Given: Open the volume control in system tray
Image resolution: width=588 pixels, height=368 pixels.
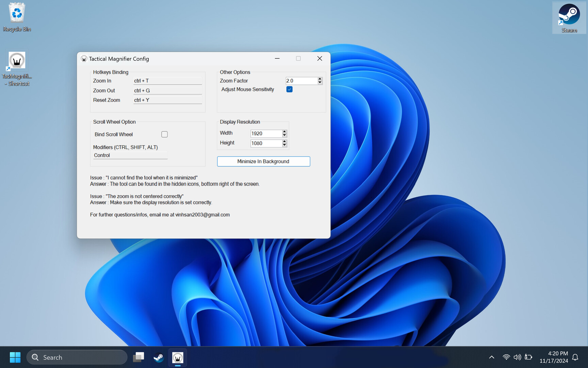Looking at the screenshot, I should (517, 357).
